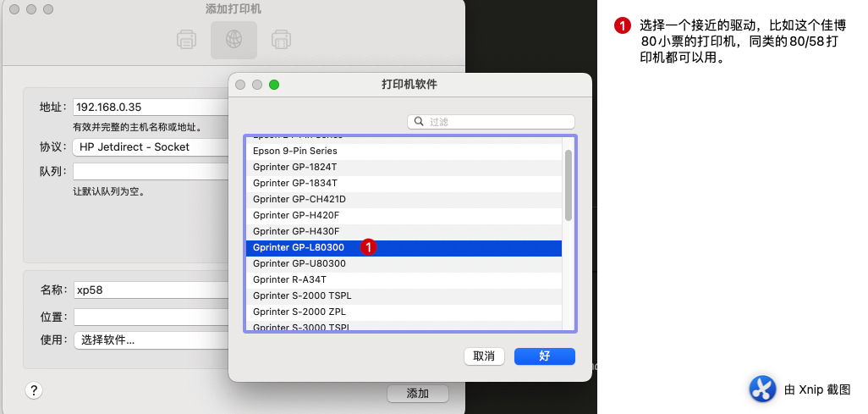
Task: Click the Xnip scissors logo icon
Action: (x=762, y=389)
